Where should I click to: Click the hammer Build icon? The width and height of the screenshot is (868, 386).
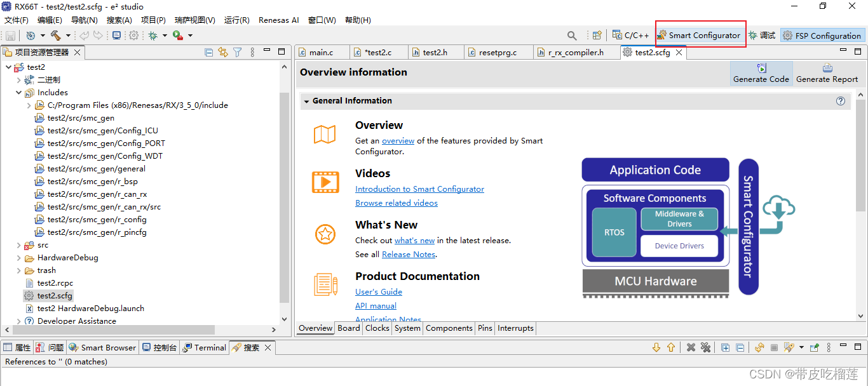(x=55, y=36)
